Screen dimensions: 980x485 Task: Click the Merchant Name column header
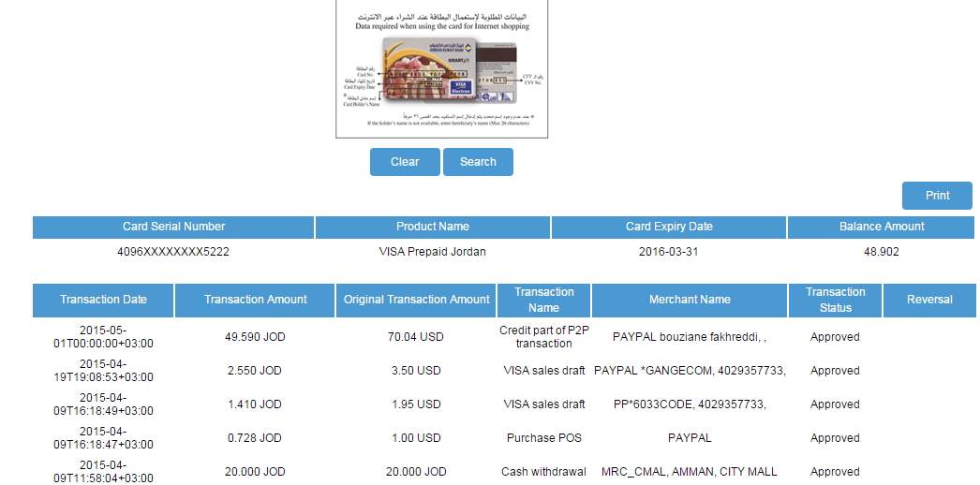click(690, 300)
